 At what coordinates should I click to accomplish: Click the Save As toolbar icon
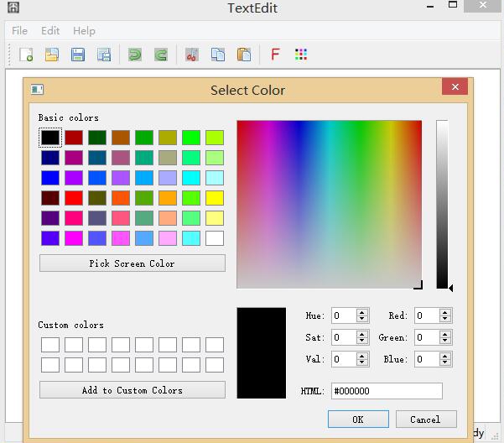[x=104, y=55]
